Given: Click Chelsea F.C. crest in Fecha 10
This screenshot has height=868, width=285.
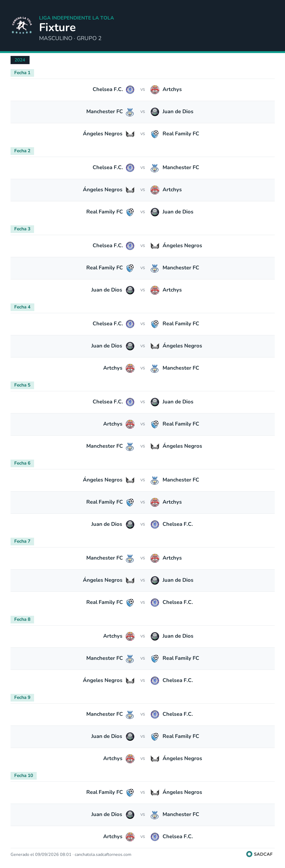Looking at the screenshot, I should point(155,837).
